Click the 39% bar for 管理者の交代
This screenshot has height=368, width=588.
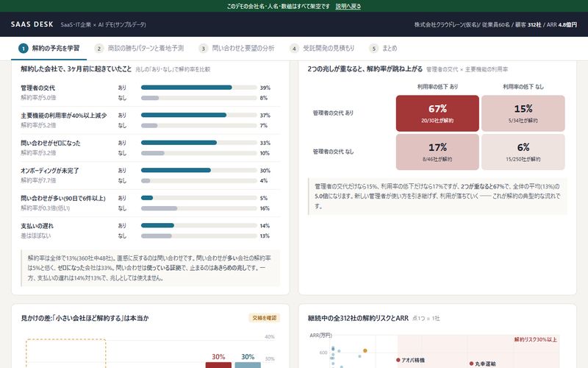[187, 88]
